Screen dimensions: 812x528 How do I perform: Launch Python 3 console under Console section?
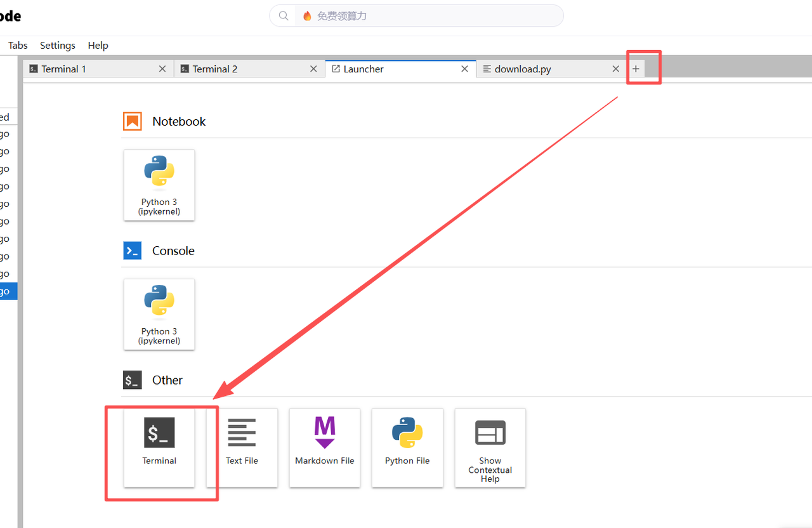(x=159, y=315)
